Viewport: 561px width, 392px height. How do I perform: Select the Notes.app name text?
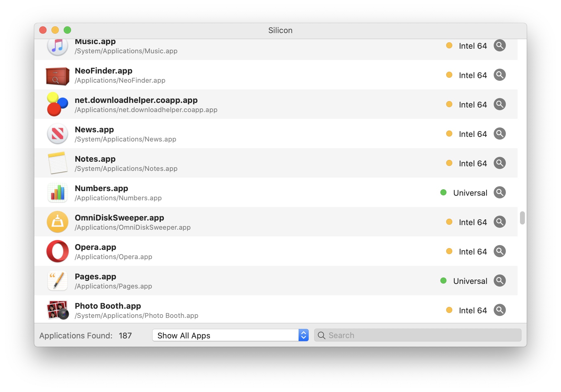95,159
